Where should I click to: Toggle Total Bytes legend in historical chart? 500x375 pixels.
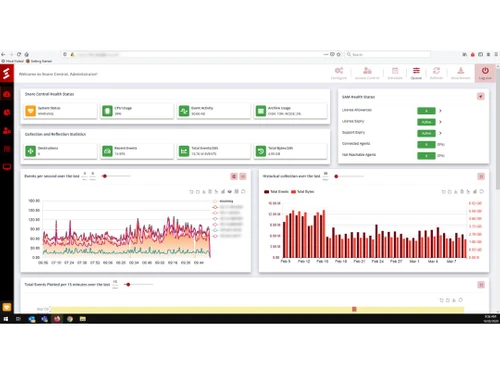click(x=303, y=192)
